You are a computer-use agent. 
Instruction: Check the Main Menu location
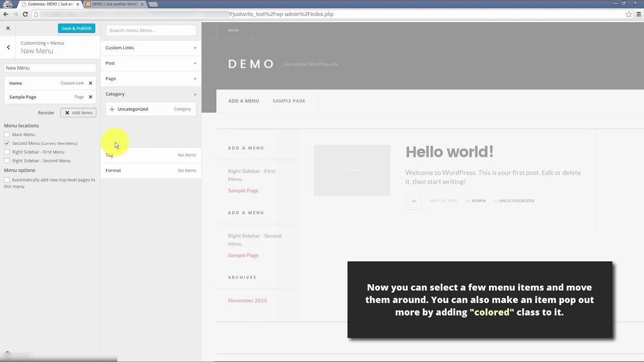pos(7,134)
